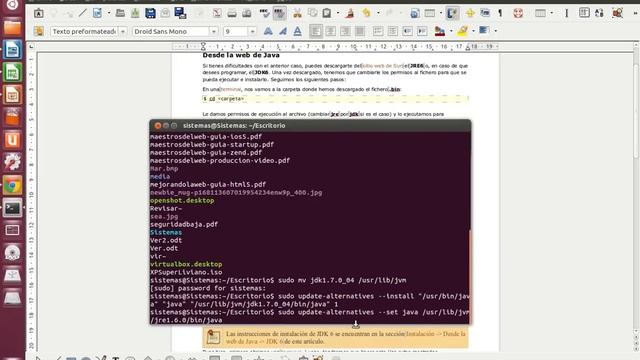Viewport: 640px width, 360px height.
Task: Click 'terminal' link in the document
Action: click(x=231, y=89)
